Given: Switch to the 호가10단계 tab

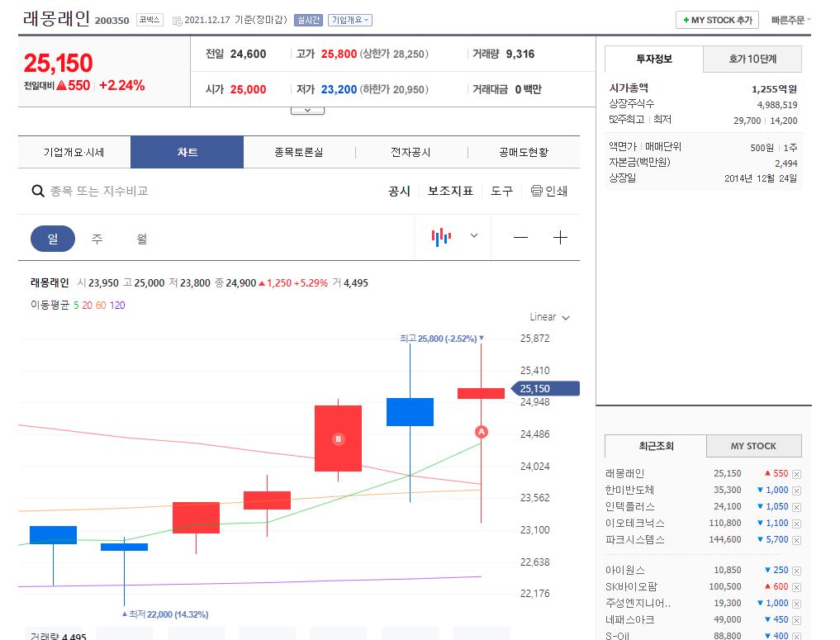Looking at the screenshot, I should pos(752,59).
